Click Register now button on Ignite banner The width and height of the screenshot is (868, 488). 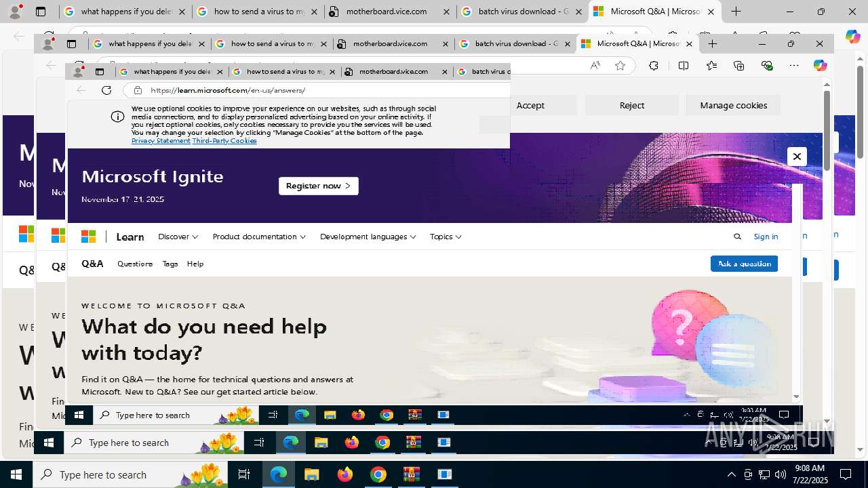[319, 186]
